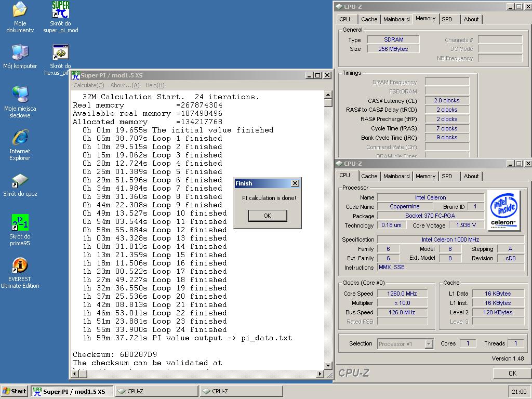Viewport: 532px width, 399px height.
Task: Click Bank Cycle Time 9 clocks value
Action: (x=447, y=137)
